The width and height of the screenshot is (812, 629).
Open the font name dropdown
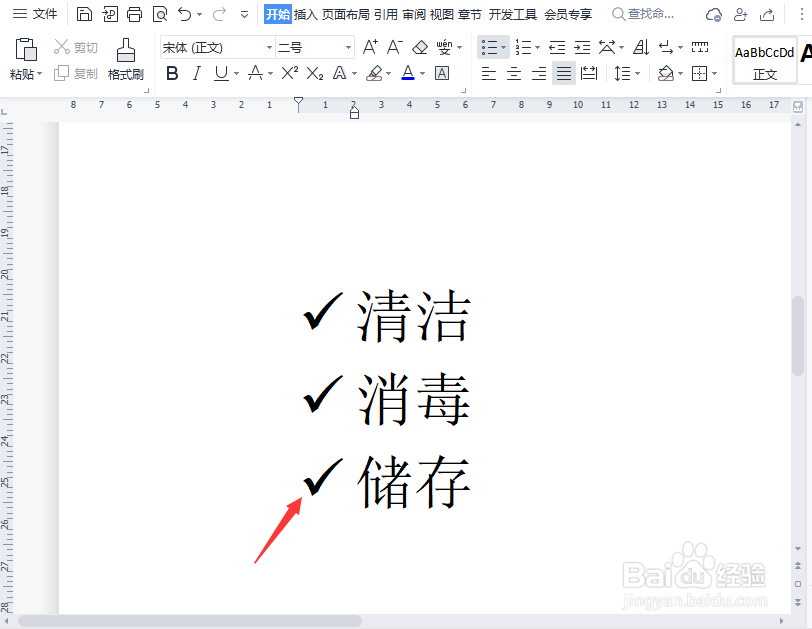click(269, 47)
